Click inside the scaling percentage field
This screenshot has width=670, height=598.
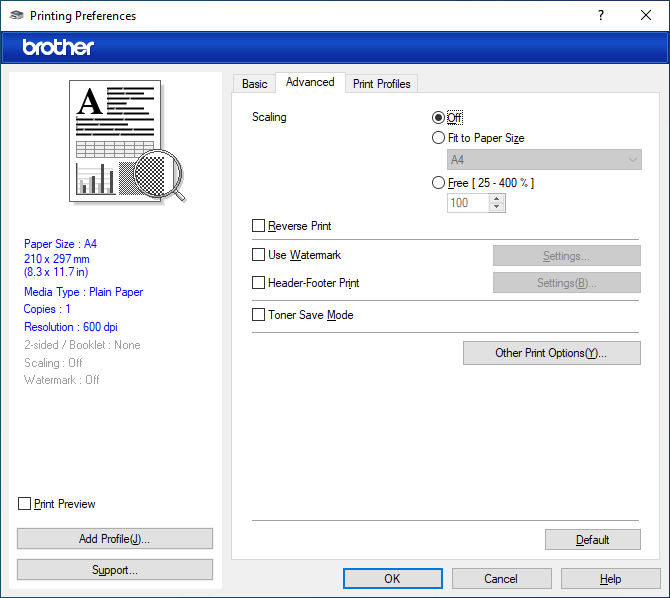click(x=467, y=203)
